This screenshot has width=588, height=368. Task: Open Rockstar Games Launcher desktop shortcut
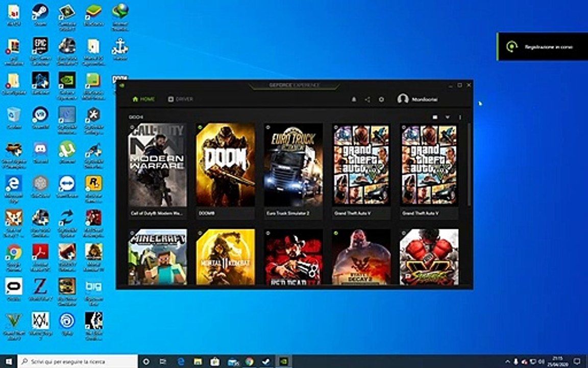point(93,189)
